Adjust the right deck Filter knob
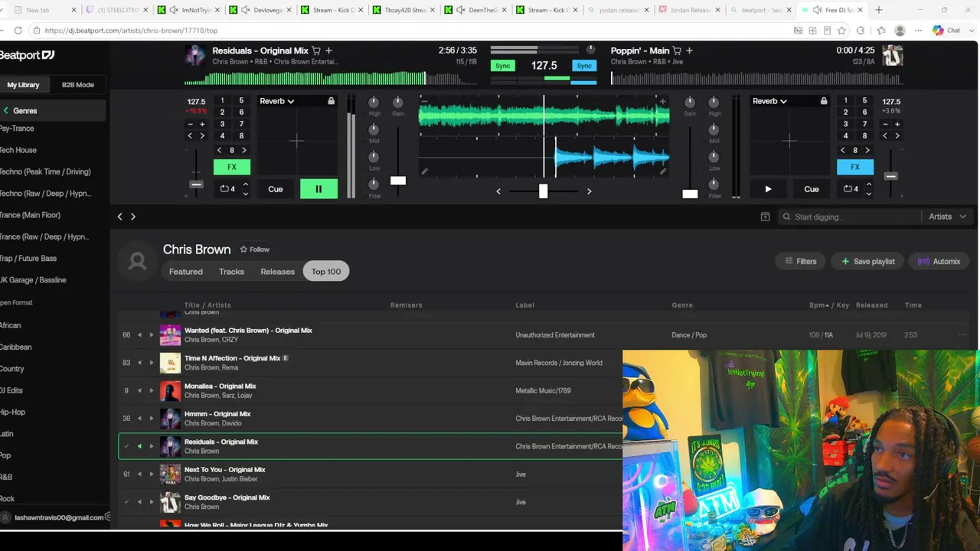980x551 pixels. click(x=714, y=184)
